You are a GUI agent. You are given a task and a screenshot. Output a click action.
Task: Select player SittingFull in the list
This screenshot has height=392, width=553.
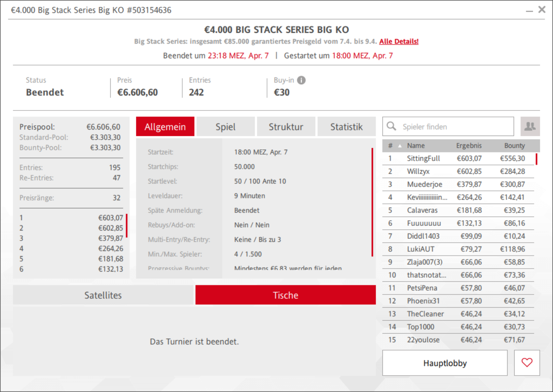(x=458, y=158)
